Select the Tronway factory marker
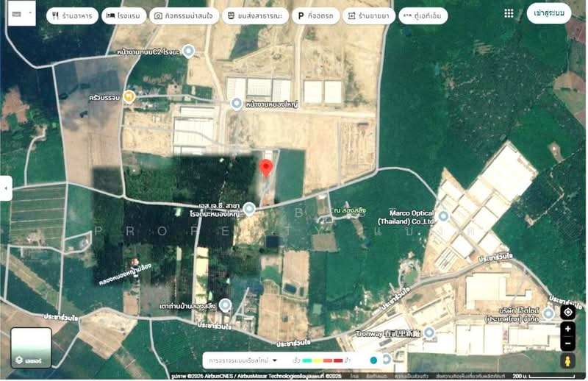Screen dimensions: 588x381 (429, 332)
